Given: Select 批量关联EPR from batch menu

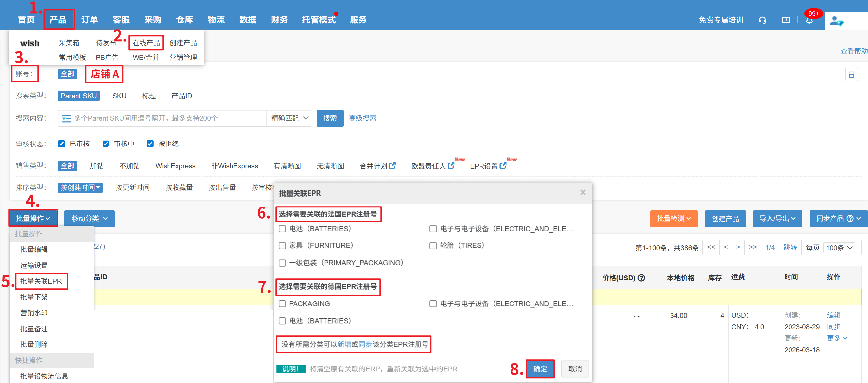Looking at the screenshot, I should (x=41, y=281).
